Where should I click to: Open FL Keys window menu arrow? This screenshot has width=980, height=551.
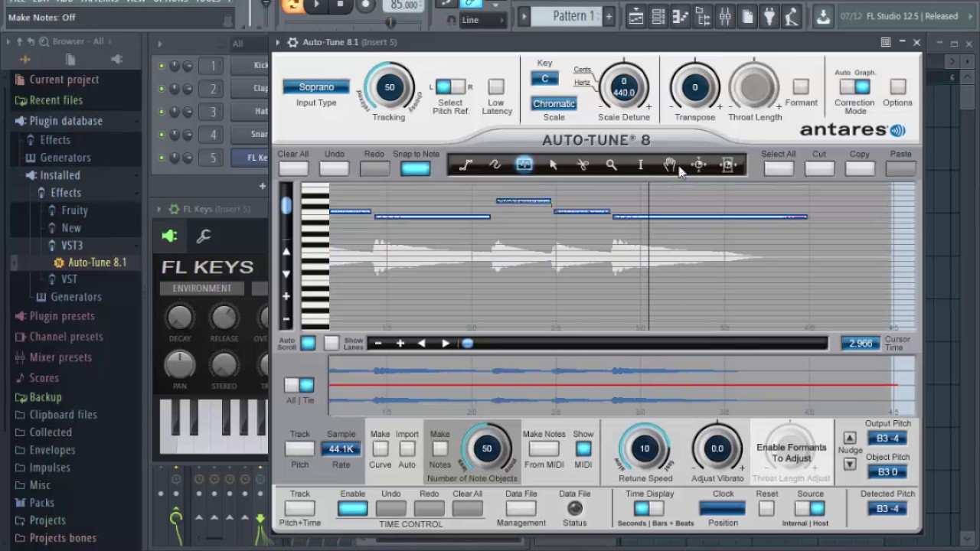(159, 209)
